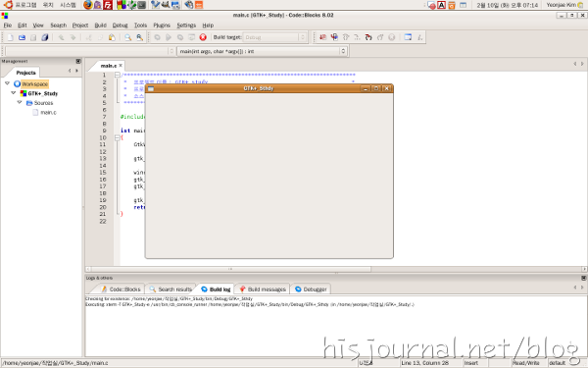Click the Redo toolbar icon
The height and width of the screenshot is (368, 588).
click(x=73, y=37)
